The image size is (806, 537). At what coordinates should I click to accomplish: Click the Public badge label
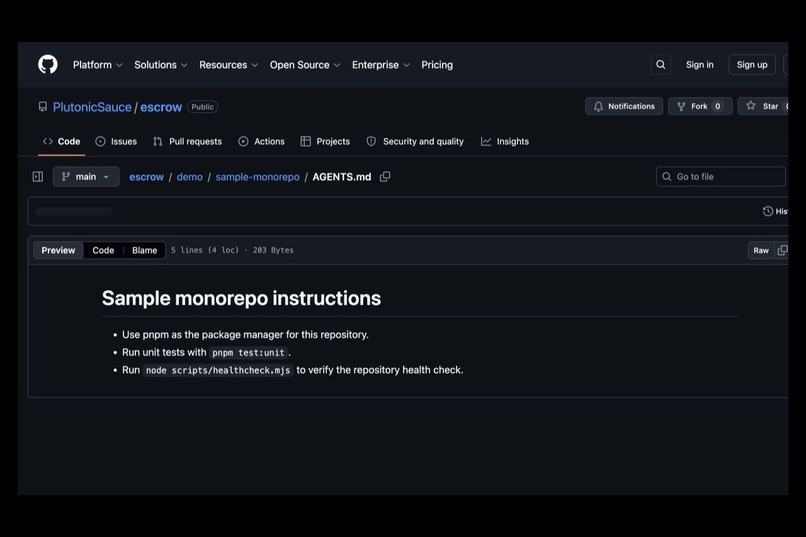click(x=203, y=107)
